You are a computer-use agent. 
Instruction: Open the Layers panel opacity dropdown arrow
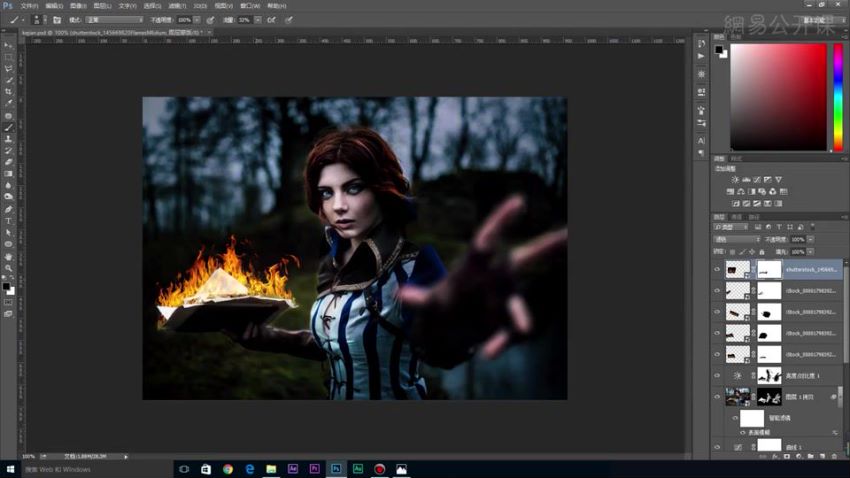point(810,240)
